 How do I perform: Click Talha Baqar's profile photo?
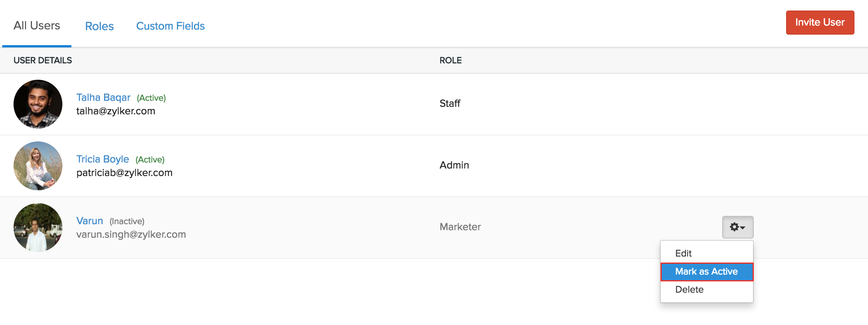(x=38, y=104)
